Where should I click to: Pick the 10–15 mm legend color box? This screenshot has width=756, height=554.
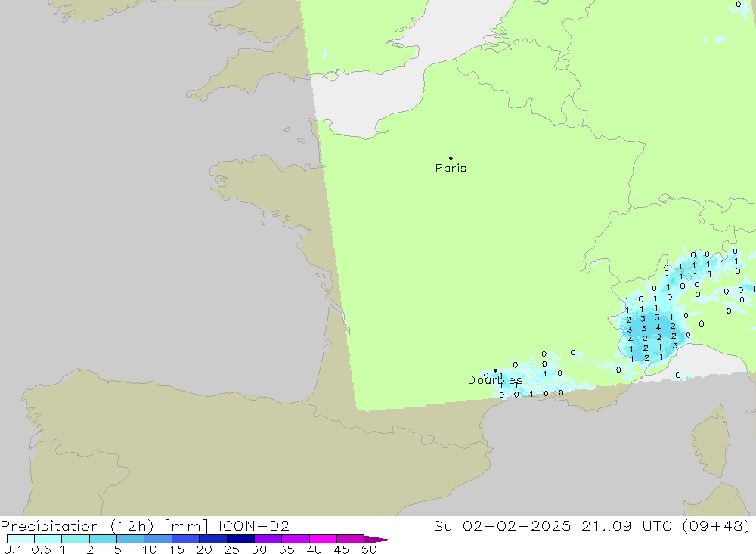pyautogui.click(x=158, y=539)
